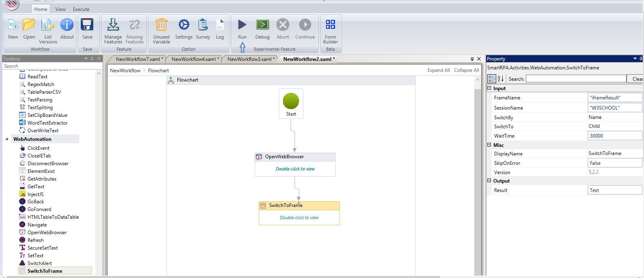Open the Log file icon
The image size is (644, 278).
pos(220,25)
